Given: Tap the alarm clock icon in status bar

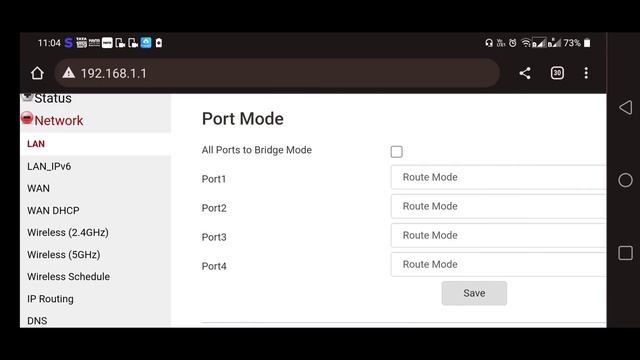Looking at the screenshot, I should [x=513, y=43].
